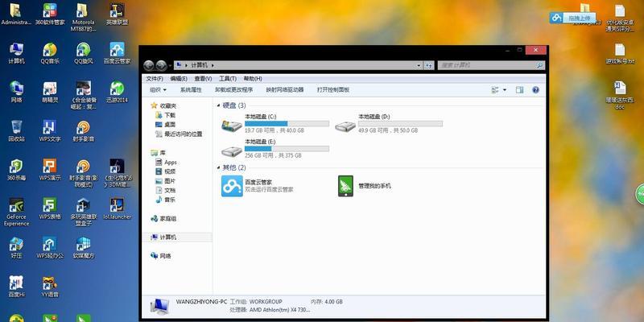Select 收藏夹 in navigation pane

[x=163, y=105]
